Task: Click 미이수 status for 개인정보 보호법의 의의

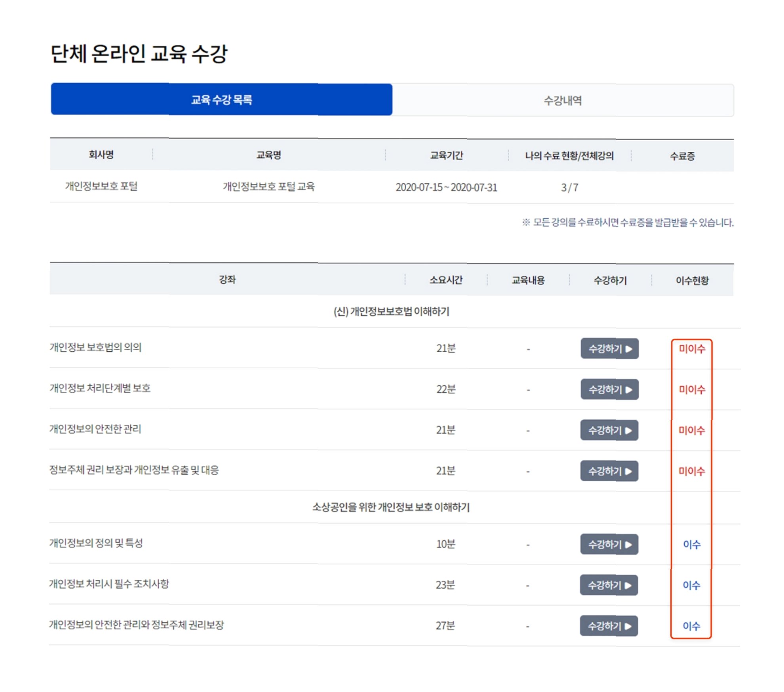Action: 692,349
